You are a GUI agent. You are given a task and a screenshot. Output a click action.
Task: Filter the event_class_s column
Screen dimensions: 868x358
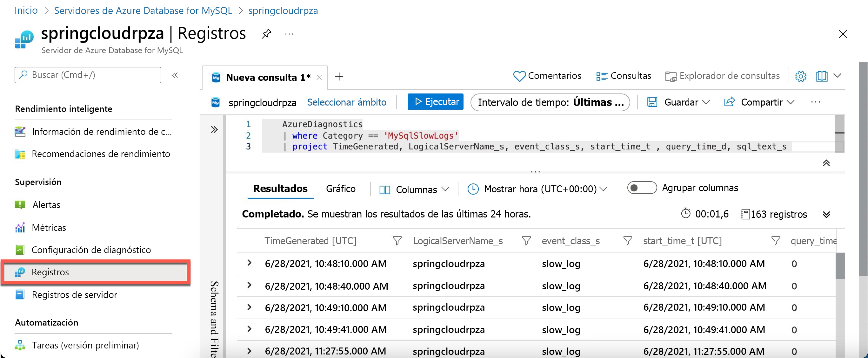click(x=627, y=241)
